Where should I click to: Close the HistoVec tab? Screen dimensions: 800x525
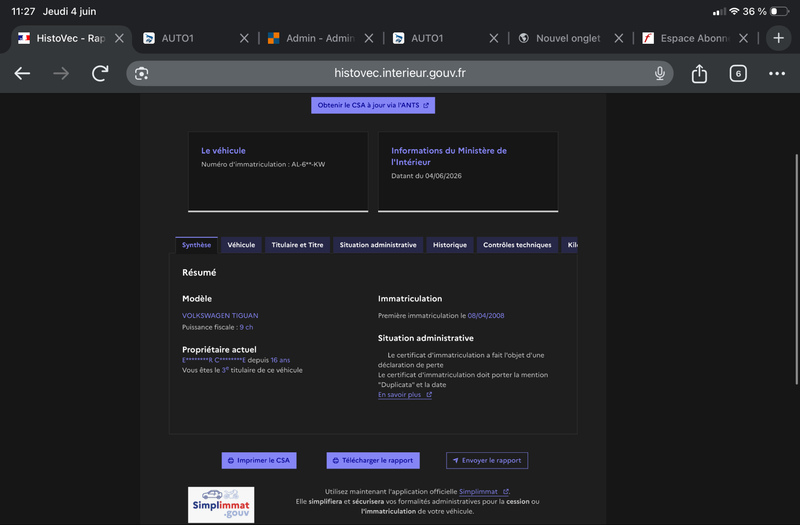[x=119, y=38]
